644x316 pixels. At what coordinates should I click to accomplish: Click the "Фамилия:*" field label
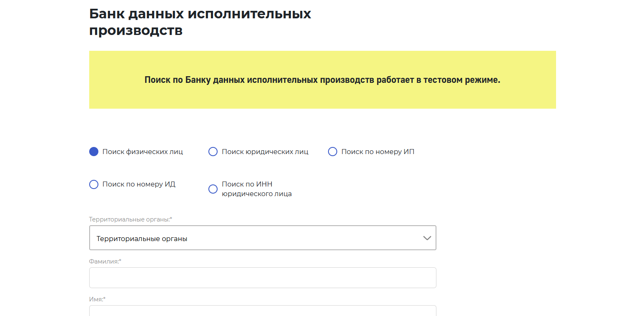tap(105, 261)
